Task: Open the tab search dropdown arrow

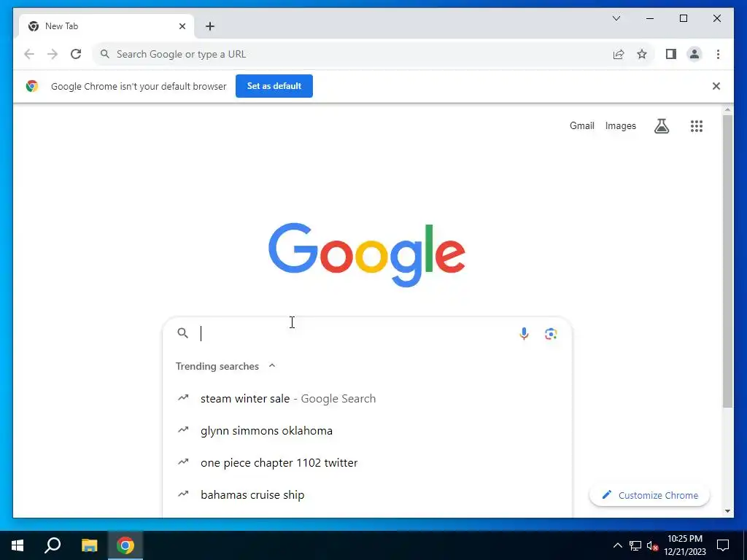Action: pyautogui.click(x=616, y=18)
